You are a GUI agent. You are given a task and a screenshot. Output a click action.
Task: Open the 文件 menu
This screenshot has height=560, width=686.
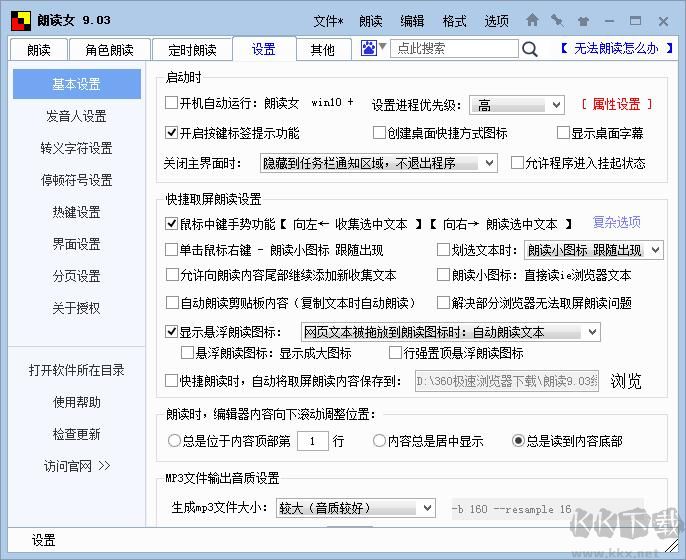click(x=327, y=21)
